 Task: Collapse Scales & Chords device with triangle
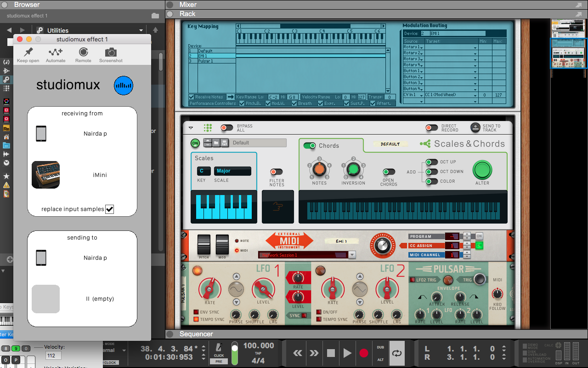[x=191, y=128]
